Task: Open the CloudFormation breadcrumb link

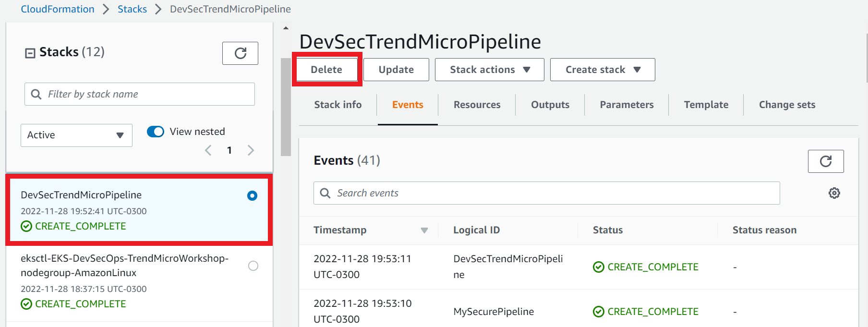Action: point(58,9)
